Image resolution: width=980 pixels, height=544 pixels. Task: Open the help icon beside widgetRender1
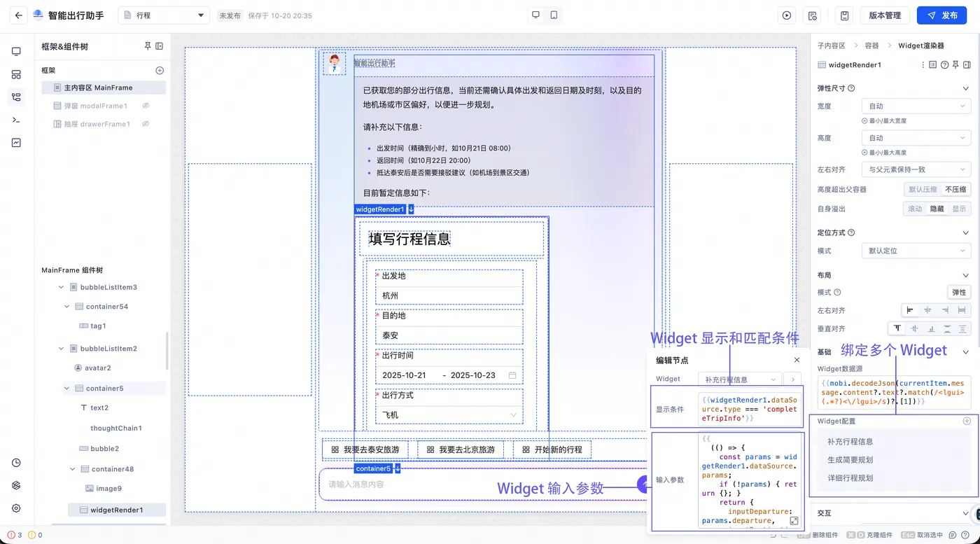click(x=944, y=65)
